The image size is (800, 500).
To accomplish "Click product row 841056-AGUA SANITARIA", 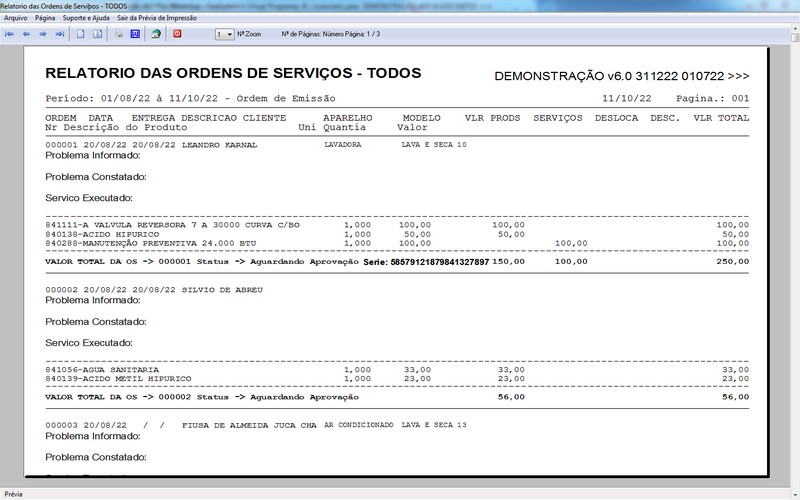I will click(397, 370).
